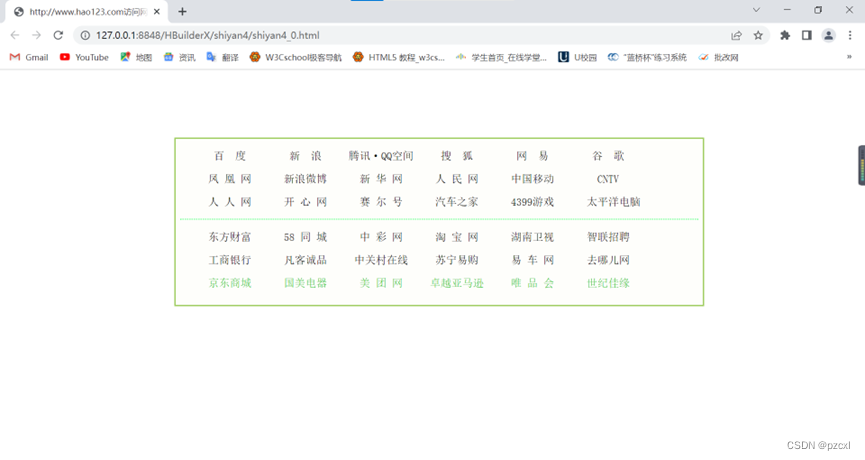
Task: Click the share page icon
Action: (736, 35)
